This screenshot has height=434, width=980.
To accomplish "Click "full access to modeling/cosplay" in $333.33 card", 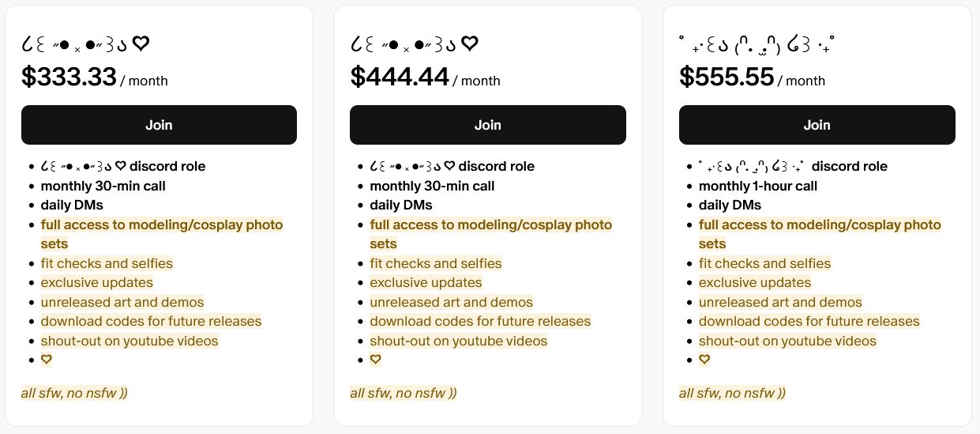I will (x=161, y=225).
